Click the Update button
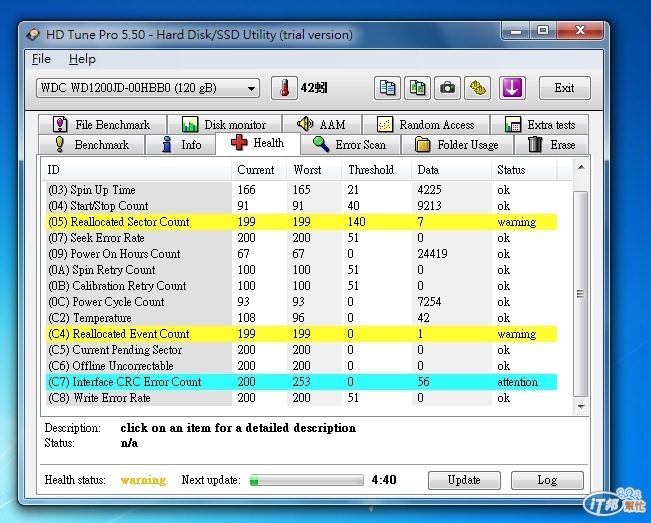The height and width of the screenshot is (523, 651). click(464, 480)
